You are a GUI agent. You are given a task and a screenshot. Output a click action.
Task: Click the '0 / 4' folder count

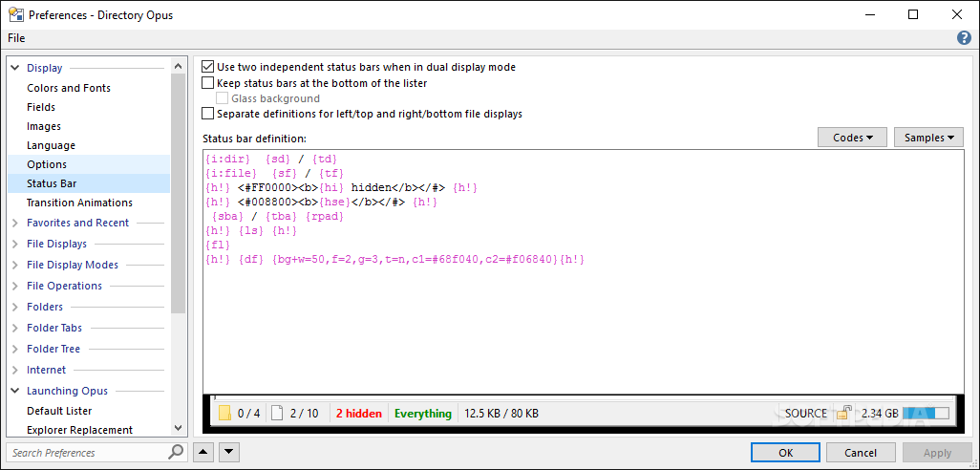coord(248,413)
